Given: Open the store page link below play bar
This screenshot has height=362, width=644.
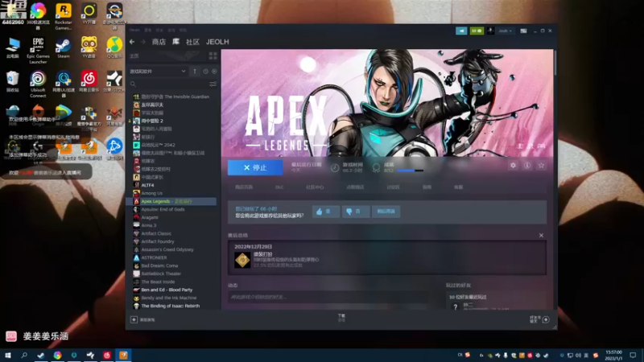Looking at the screenshot, I should [244, 187].
